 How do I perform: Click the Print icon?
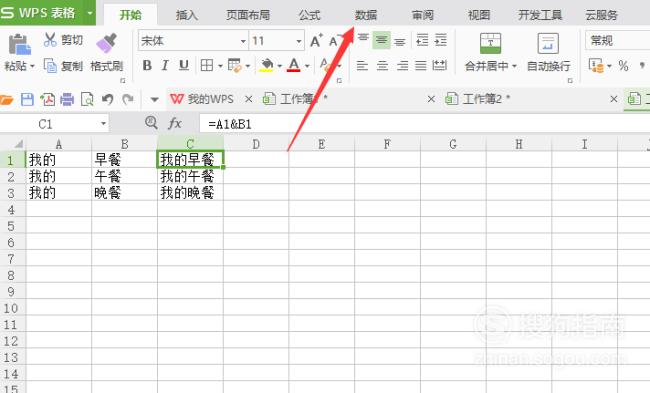pyautogui.click(x=67, y=99)
